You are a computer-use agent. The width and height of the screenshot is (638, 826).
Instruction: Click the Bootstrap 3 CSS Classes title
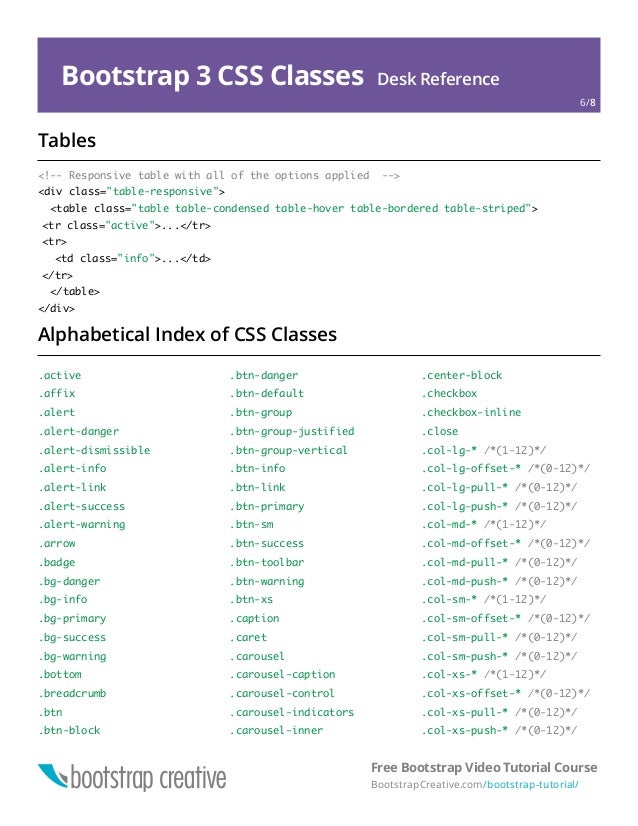[x=212, y=75]
